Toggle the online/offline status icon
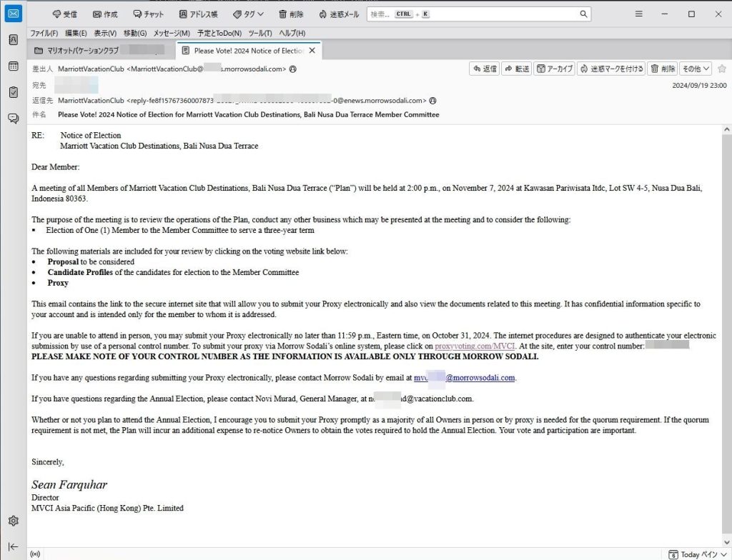Image resolution: width=732 pixels, height=560 pixels. (x=36, y=554)
